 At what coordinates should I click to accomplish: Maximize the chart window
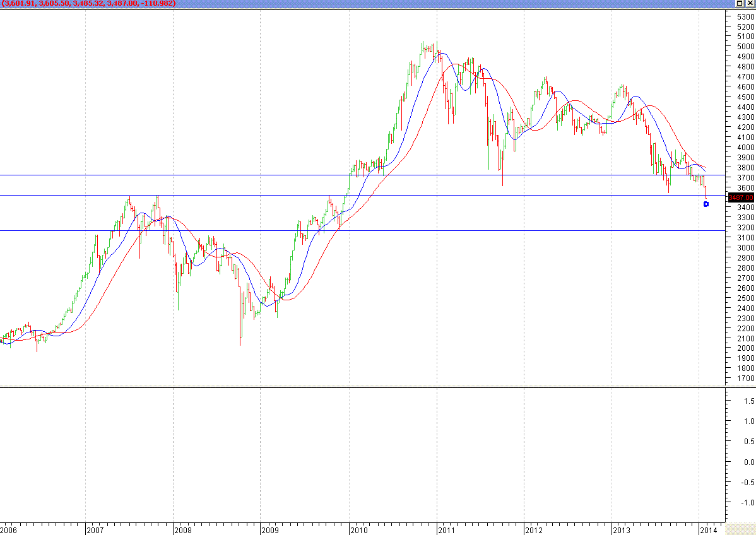pyautogui.click(x=740, y=3)
